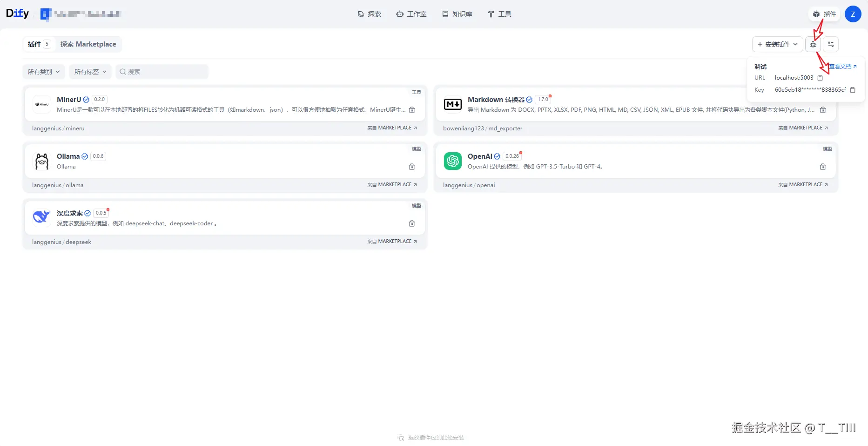Expand the 所有标签 filter dropdown
This screenshot has width=868, height=446.
coord(90,72)
